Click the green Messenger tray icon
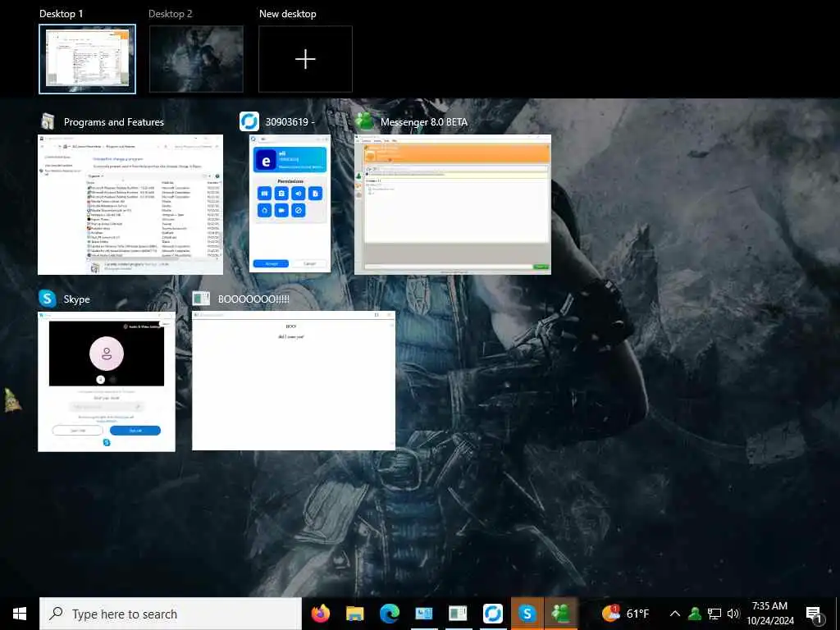This screenshot has height=630, width=840. click(695, 614)
